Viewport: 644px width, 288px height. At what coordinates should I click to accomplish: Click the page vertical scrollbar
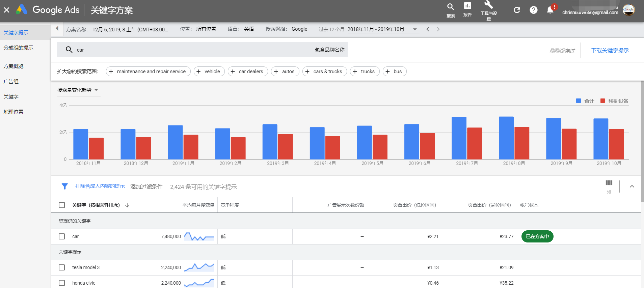(x=642, y=141)
